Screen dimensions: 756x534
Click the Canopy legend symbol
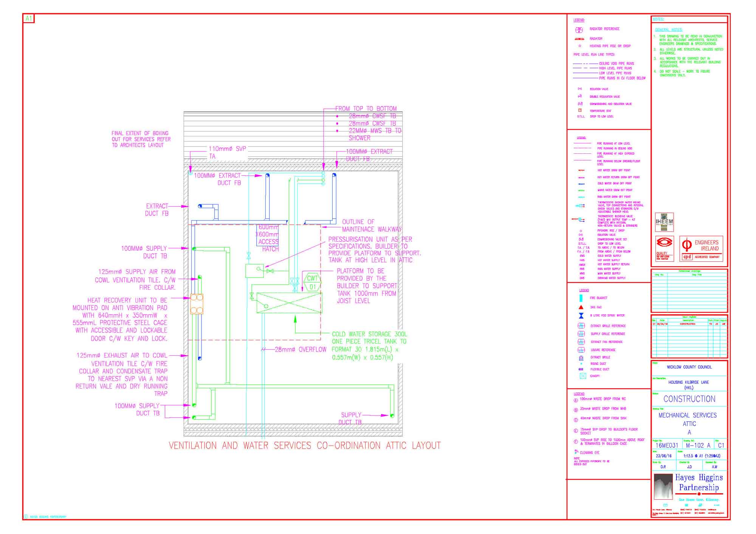tap(582, 376)
